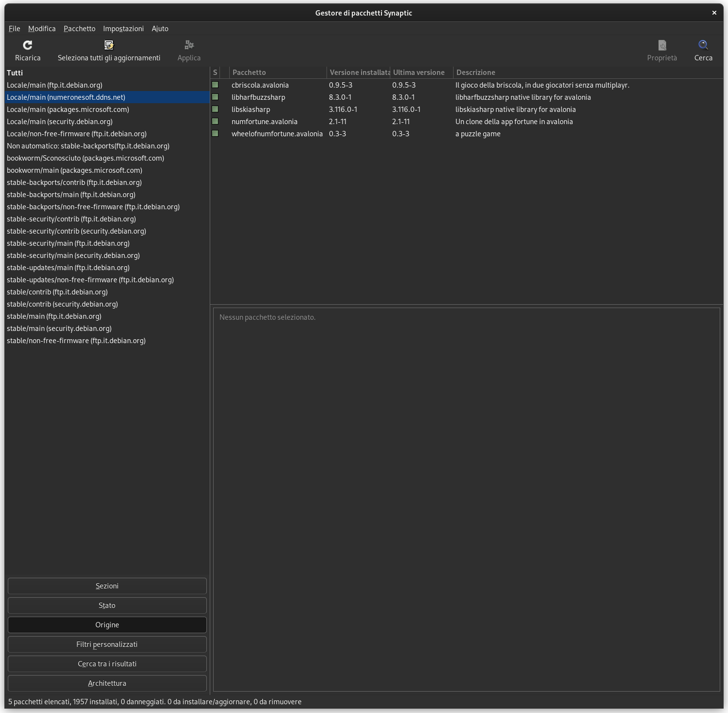The height and width of the screenshot is (713, 728).
Task: Sort by Descrizione column header
Action: click(588, 73)
